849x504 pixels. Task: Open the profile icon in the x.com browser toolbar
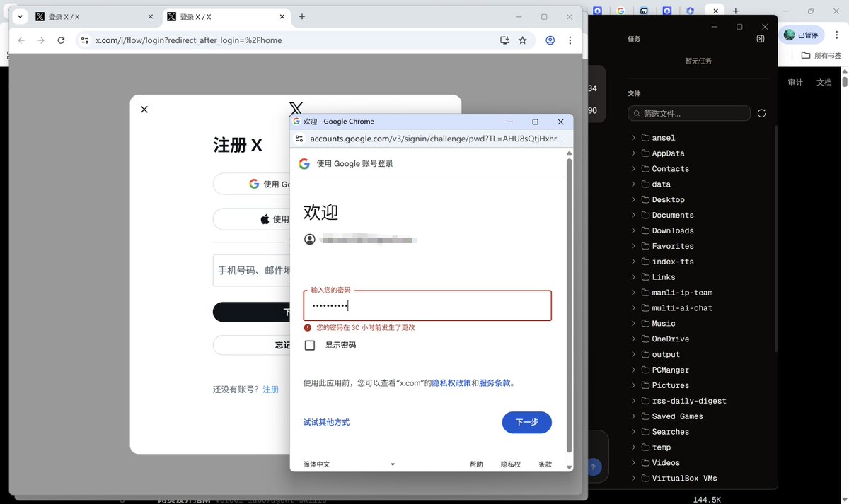550,40
